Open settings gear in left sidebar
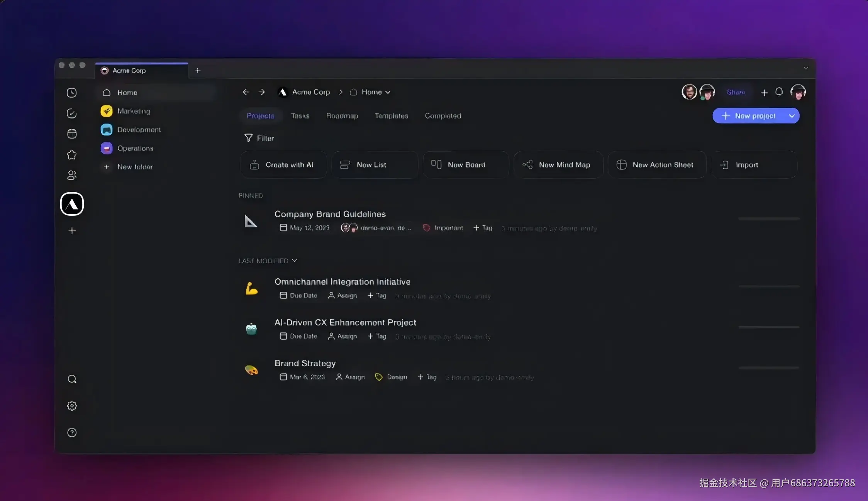The height and width of the screenshot is (501, 868). (x=72, y=406)
